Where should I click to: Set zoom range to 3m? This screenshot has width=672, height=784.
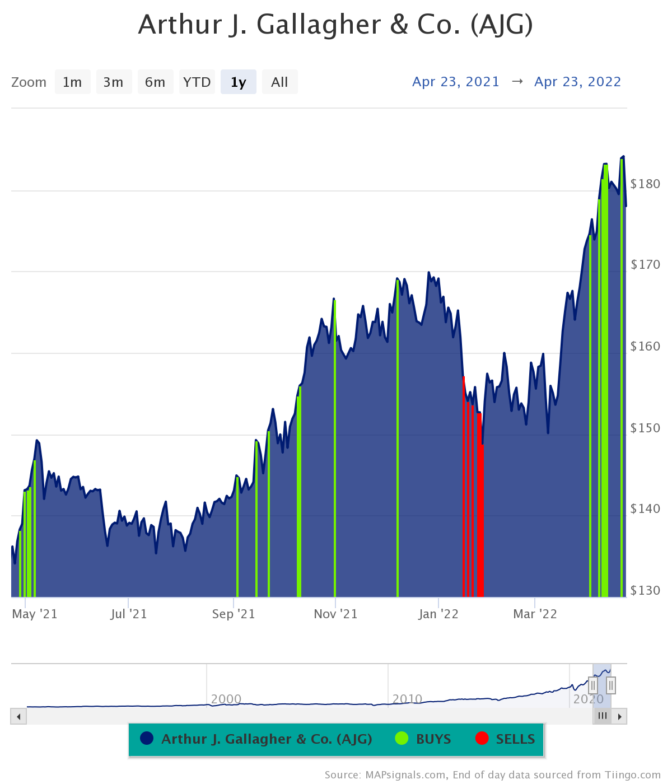click(114, 82)
